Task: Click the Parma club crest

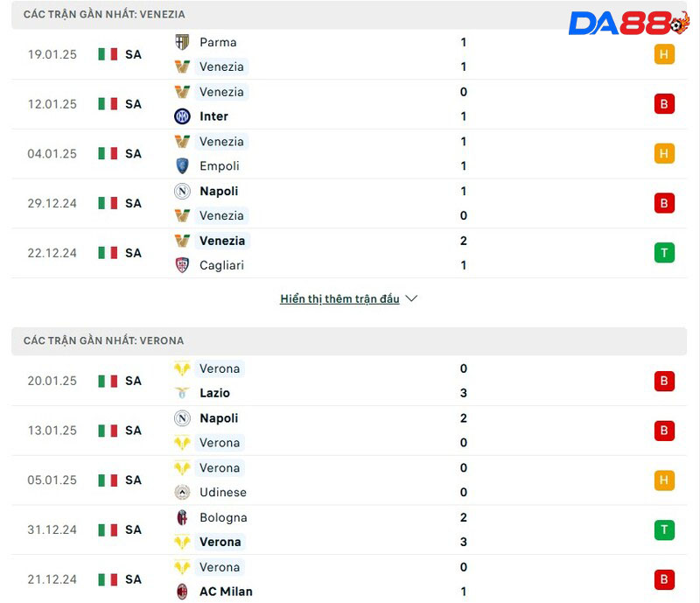Action: click(182, 42)
